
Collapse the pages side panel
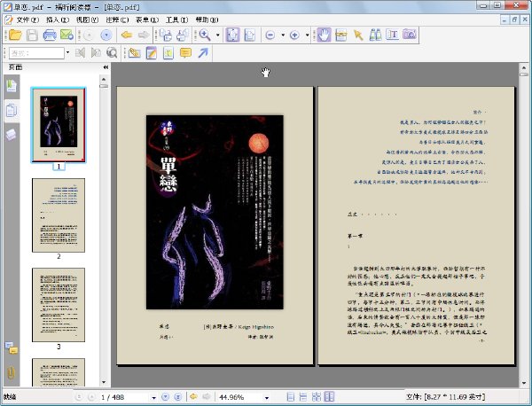tap(106, 67)
